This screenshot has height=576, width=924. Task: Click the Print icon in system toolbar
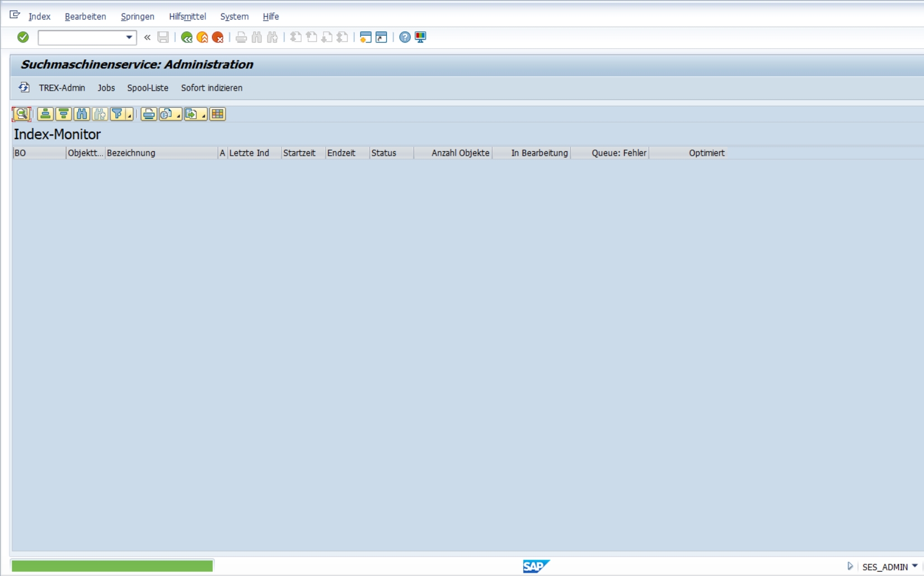(x=241, y=38)
